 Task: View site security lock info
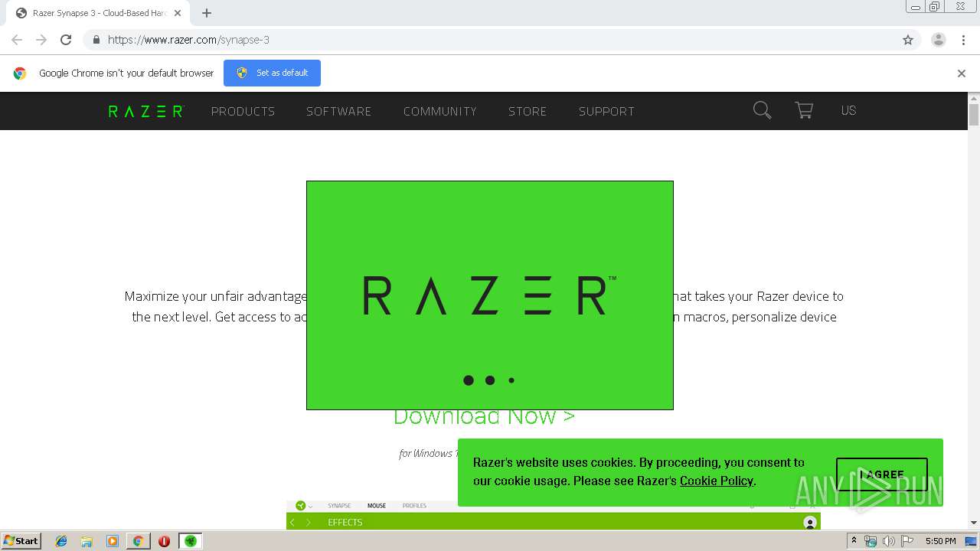(96, 40)
